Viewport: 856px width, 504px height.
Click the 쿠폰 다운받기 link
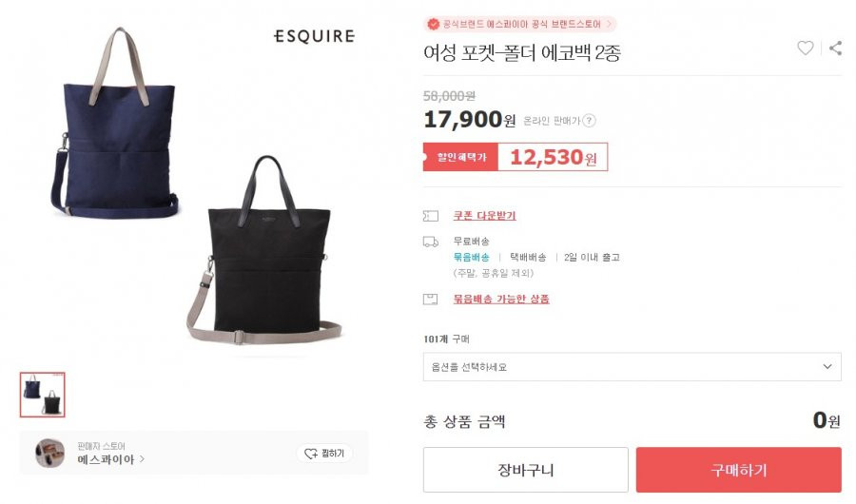(485, 216)
